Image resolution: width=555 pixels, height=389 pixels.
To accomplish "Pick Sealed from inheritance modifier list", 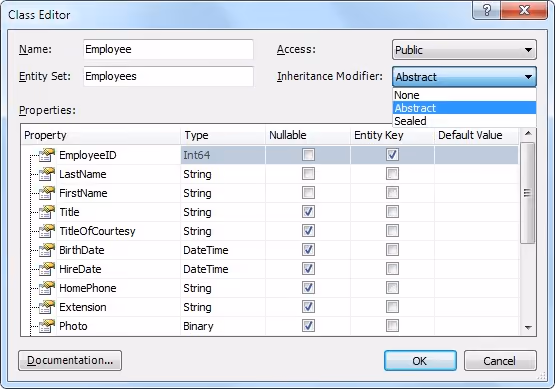I will click(x=464, y=121).
